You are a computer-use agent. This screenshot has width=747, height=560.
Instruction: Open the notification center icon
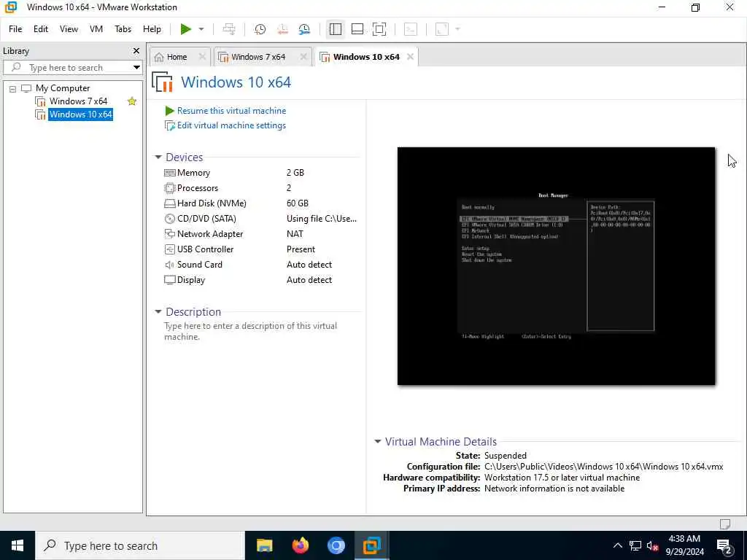click(724, 546)
